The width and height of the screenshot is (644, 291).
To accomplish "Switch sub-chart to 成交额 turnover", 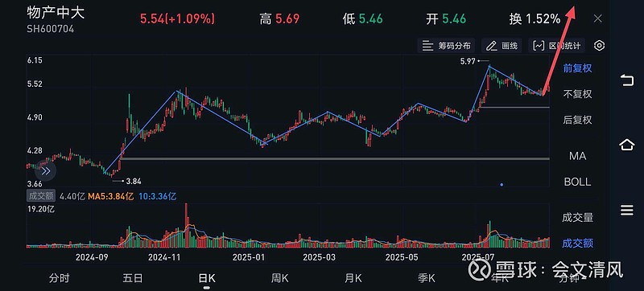I will click(577, 244).
